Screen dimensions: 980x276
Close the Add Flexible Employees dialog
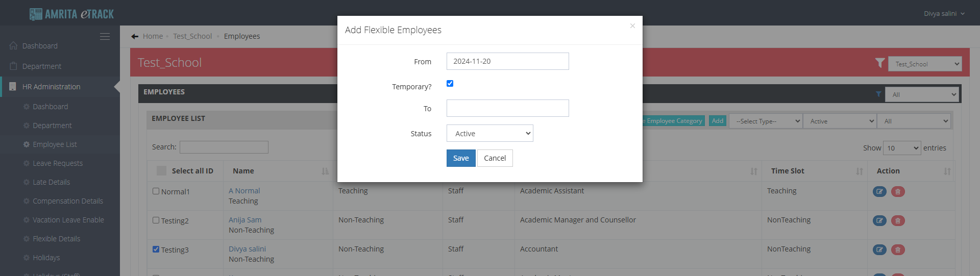tap(632, 26)
